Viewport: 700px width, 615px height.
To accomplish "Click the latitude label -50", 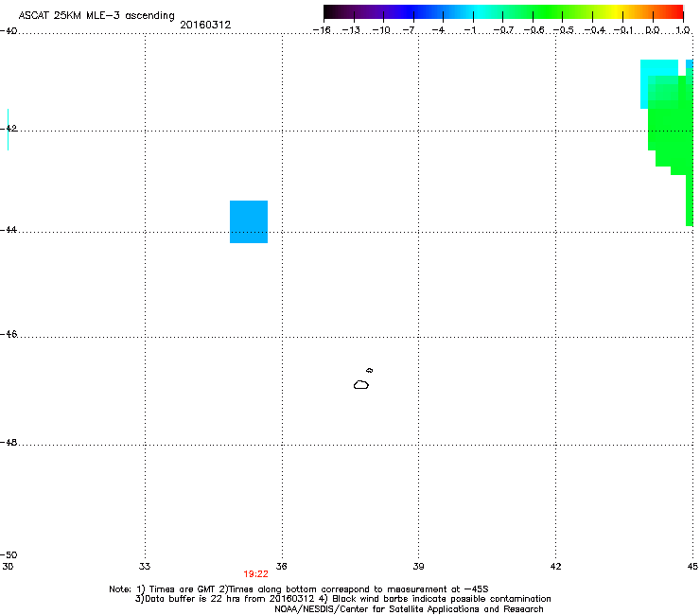I will [x=9, y=555].
